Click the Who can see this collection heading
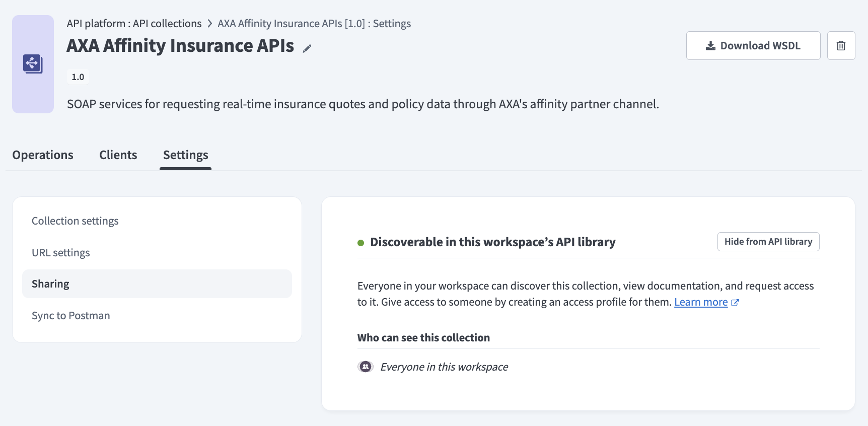The height and width of the screenshot is (426, 868). (423, 338)
